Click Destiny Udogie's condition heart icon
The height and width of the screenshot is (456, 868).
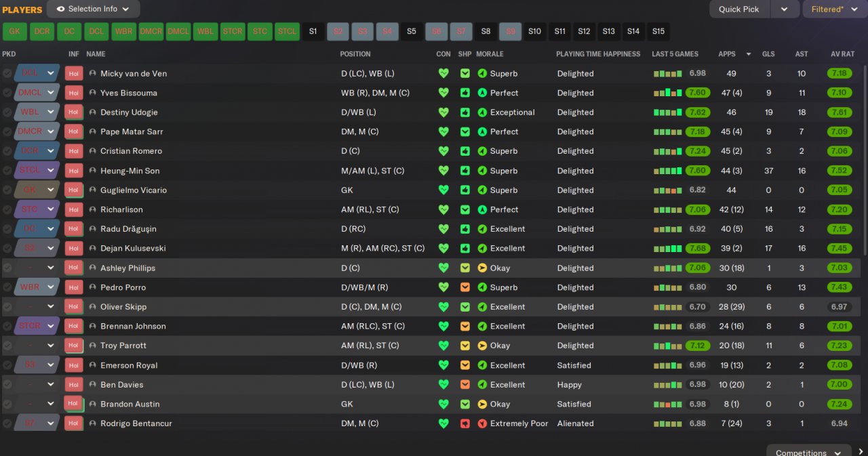pyautogui.click(x=443, y=112)
